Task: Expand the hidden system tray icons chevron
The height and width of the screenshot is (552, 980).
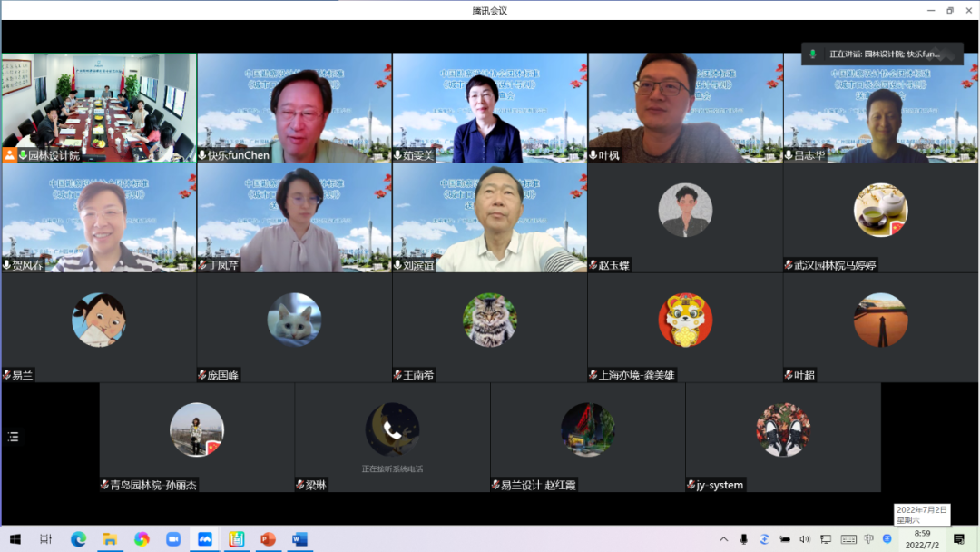Action: point(724,539)
